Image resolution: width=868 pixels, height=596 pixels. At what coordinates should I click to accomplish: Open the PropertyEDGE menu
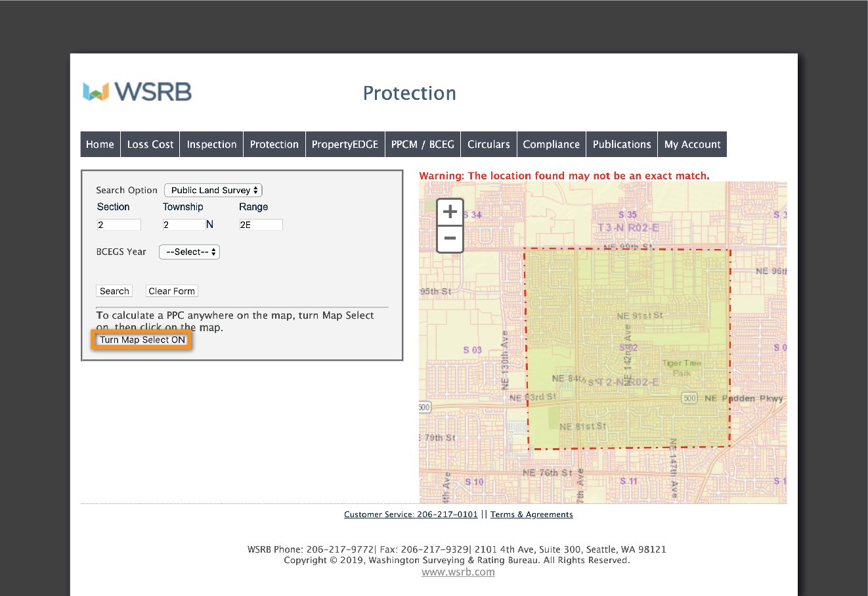point(345,145)
